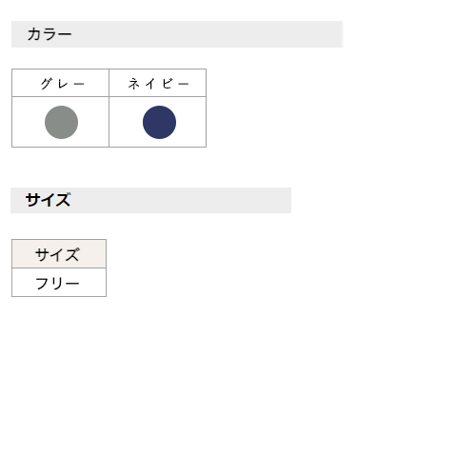This screenshot has width=476, height=476.
Task: Select the gray color circle
Action: click(61, 122)
